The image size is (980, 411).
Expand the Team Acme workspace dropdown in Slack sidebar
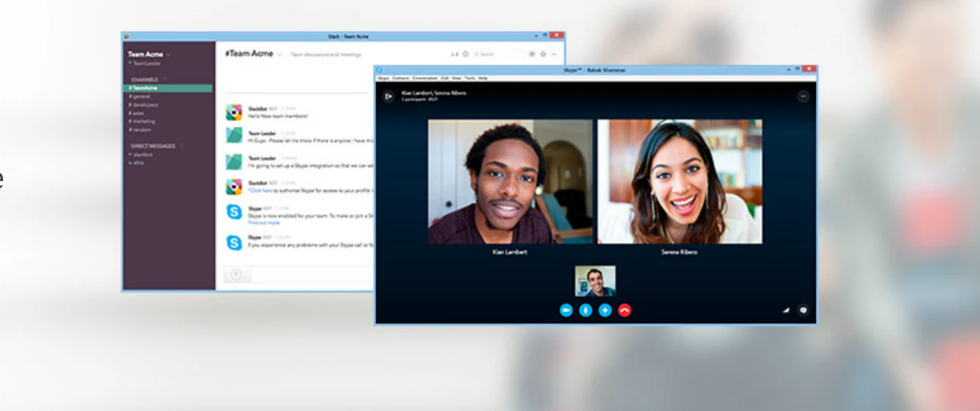[168, 55]
